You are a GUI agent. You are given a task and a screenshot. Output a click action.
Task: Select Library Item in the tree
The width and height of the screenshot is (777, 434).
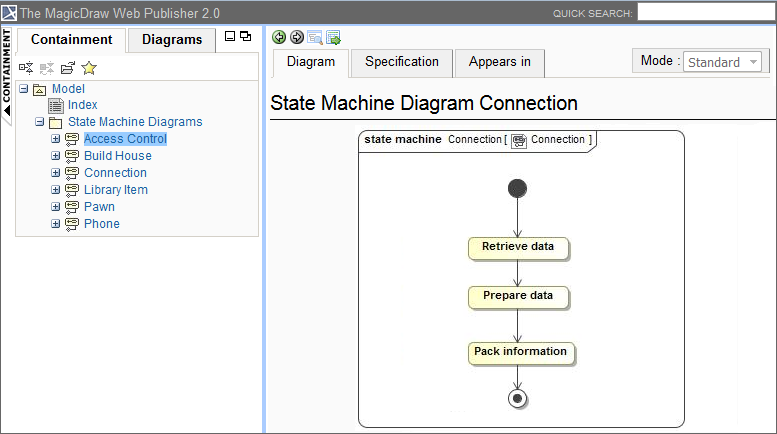point(115,190)
